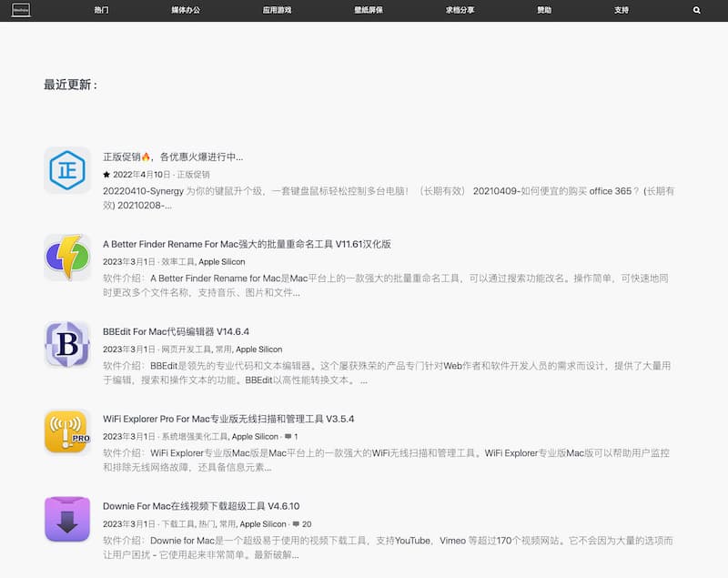Click the A Better Finder Rename 软件介绍 excerpt

pos(386,286)
